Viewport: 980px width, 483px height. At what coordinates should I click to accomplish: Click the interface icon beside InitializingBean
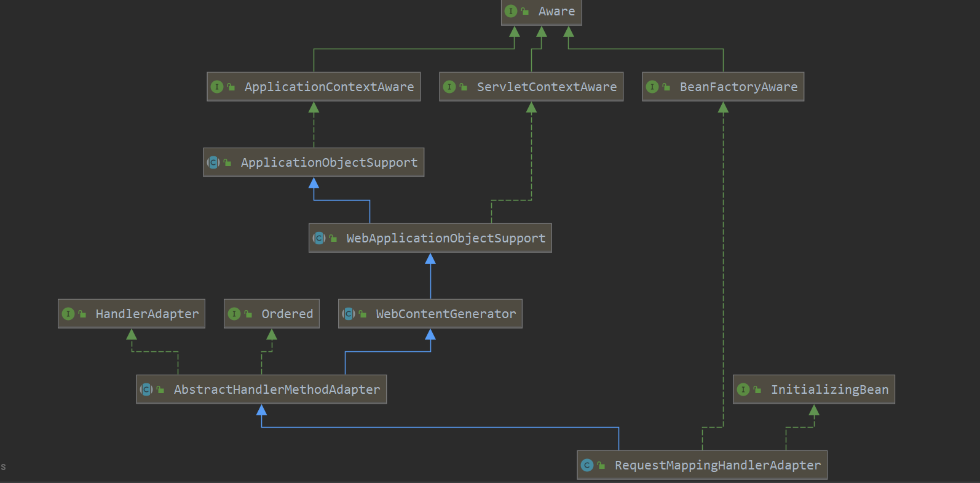[743, 389]
